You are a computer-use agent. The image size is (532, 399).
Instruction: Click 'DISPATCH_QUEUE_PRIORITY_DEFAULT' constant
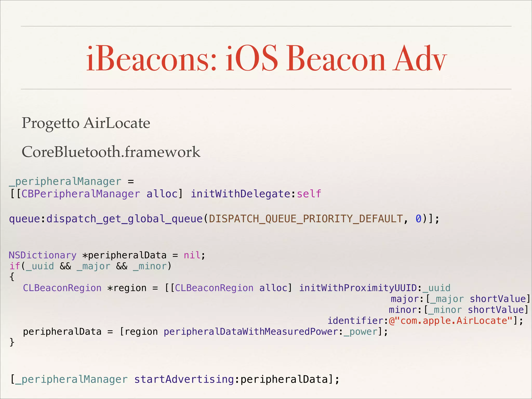coord(306,219)
